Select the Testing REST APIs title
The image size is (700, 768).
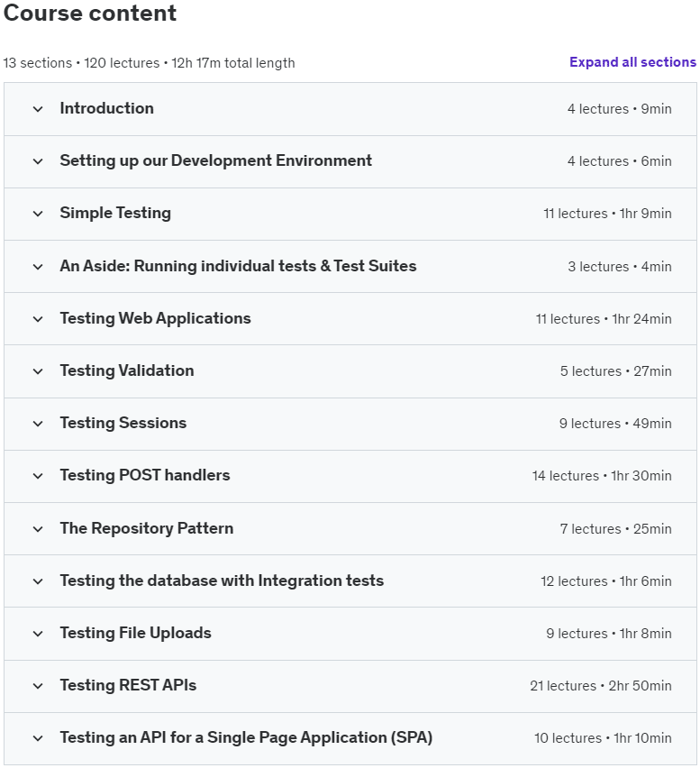(x=128, y=685)
